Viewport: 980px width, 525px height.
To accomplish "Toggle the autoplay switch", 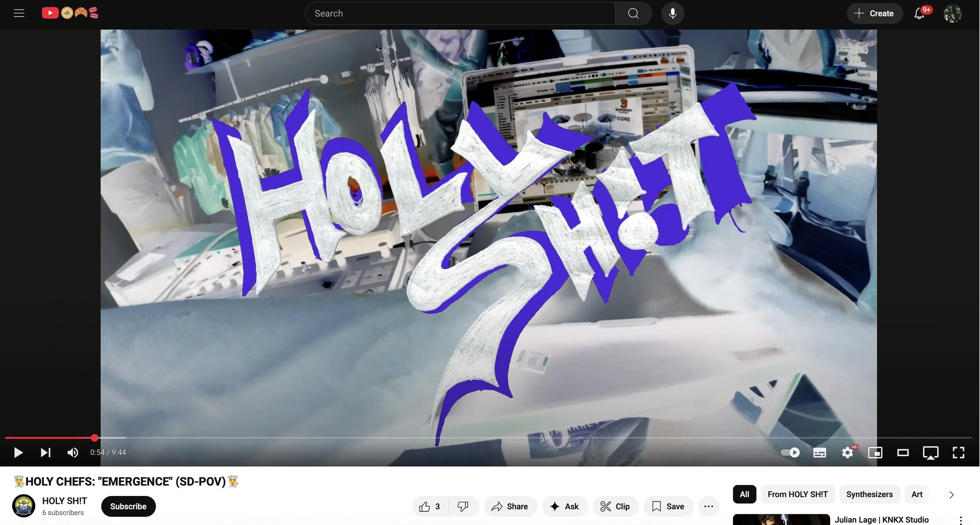I will (790, 452).
